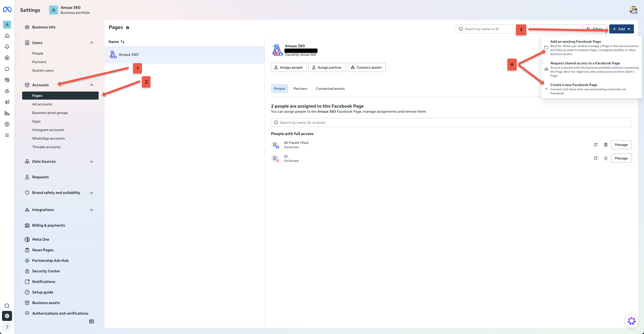644x334 pixels.
Task: Switch to the Partners tab
Action: pyautogui.click(x=300, y=89)
